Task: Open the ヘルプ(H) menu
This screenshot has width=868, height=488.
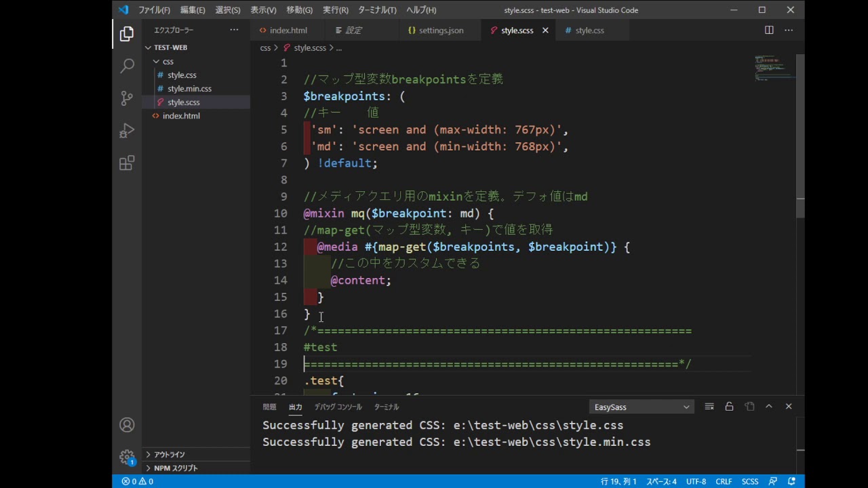Action: tap(421, 9)
